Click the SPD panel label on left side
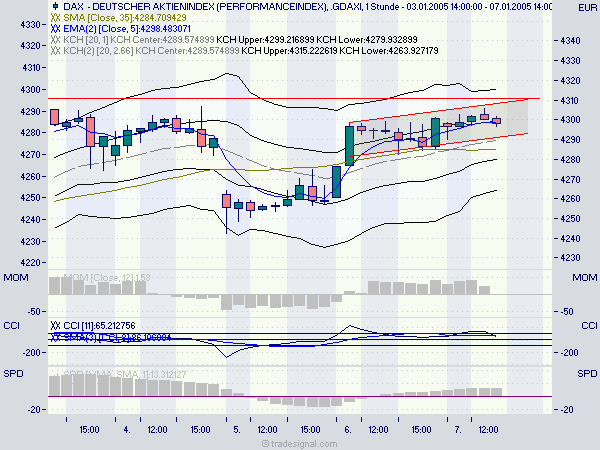 pos(13,373)
